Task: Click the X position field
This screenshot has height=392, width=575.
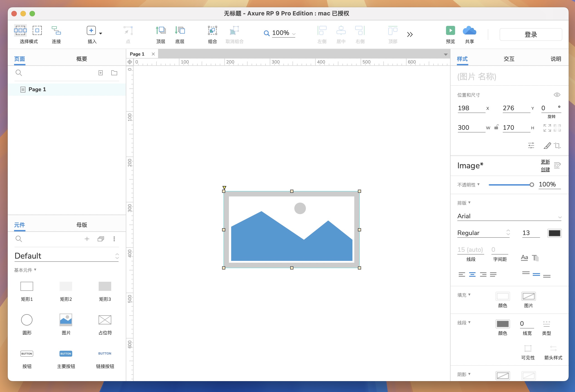Action: point(471,108)
